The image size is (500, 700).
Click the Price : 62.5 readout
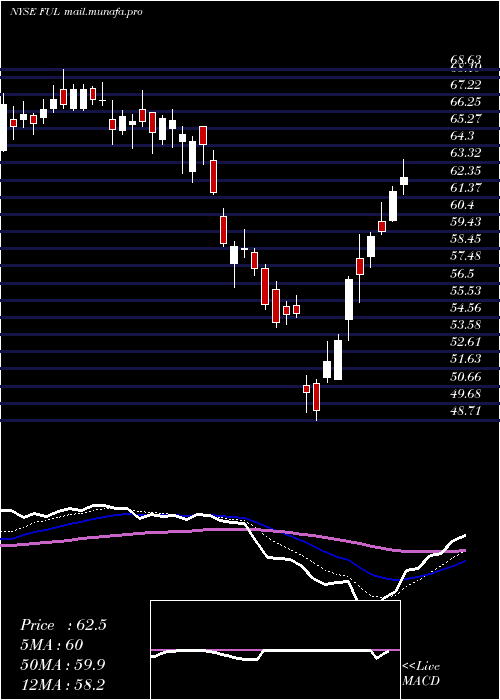pyautogui.click(x=63, y=625)
